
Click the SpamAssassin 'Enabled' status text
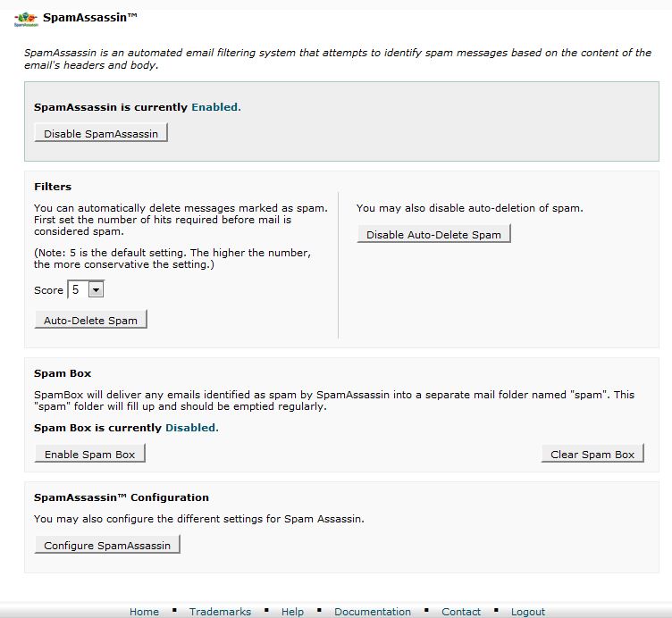[x=215, y=106]
